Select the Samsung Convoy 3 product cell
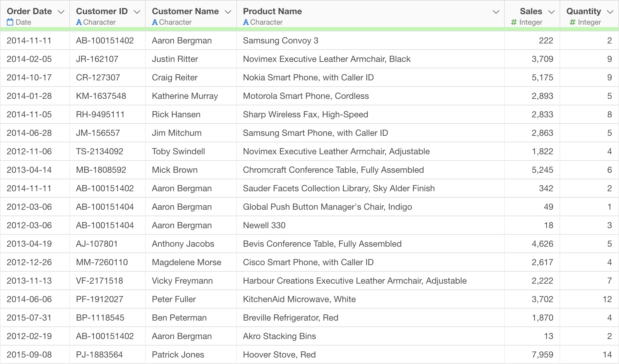Viewport: 619px width, 364px height. pyautogui.click(x=280, y=41)
